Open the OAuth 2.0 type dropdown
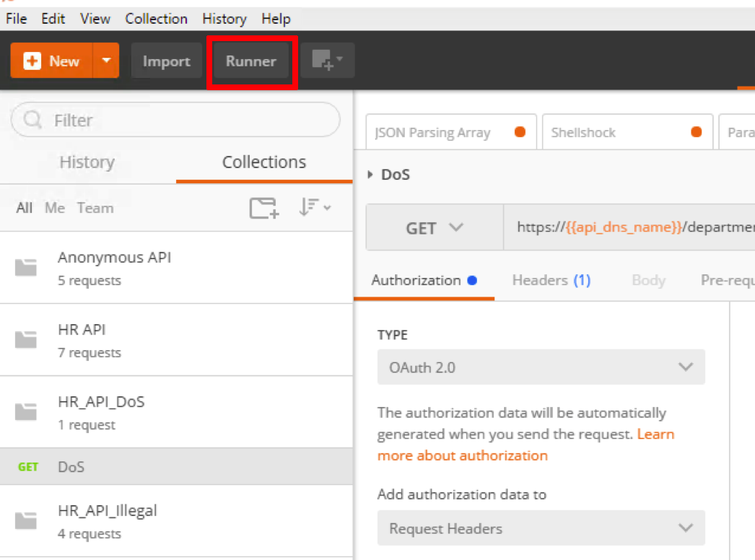Viewport: 755px width, 560px height. point(541,367)
